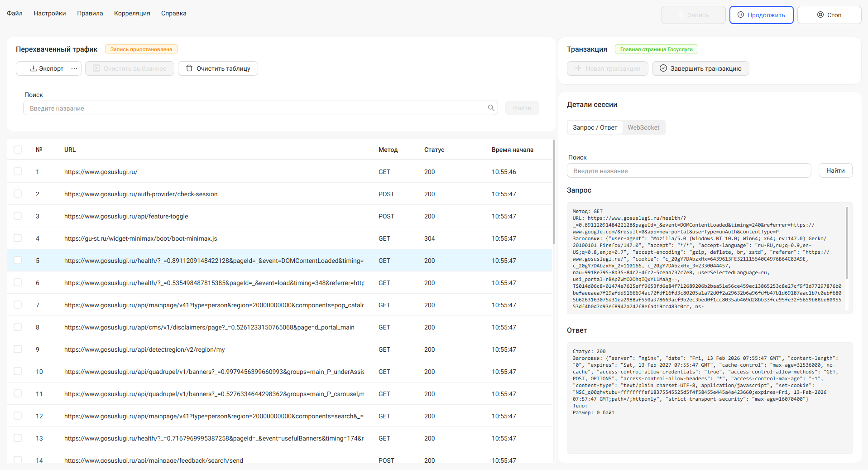Image resolution: width=868 pixels, height=470 pixels.
Task: Open the Правила menu
Action: point(90,13)
